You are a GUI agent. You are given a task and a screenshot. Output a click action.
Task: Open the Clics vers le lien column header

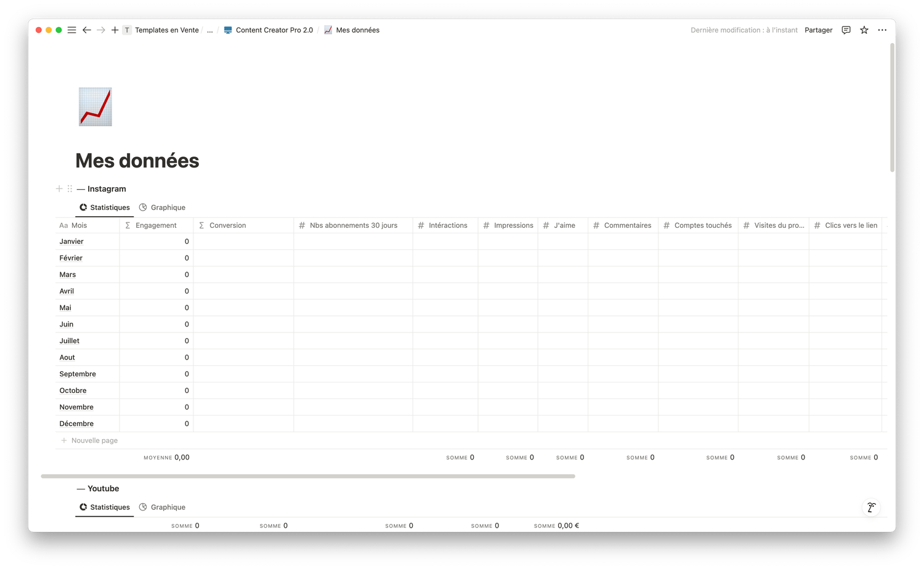pos(845,225)
